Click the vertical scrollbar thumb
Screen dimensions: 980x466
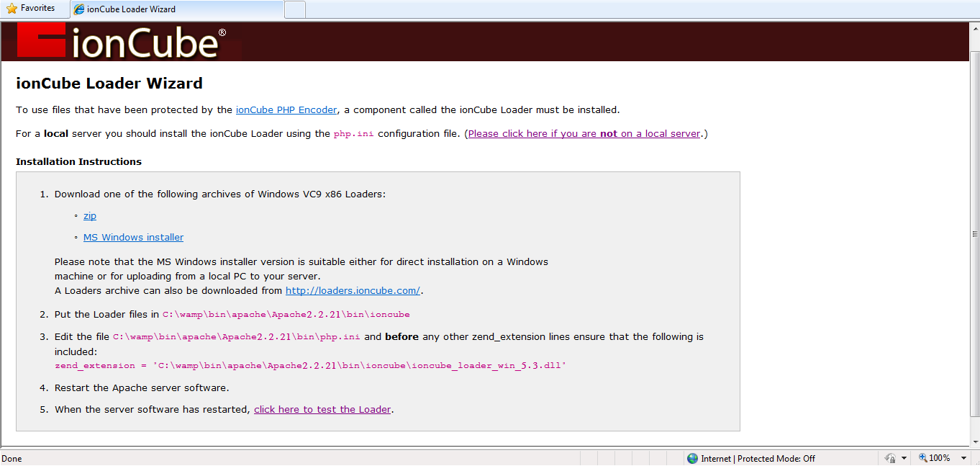point(975,234)
